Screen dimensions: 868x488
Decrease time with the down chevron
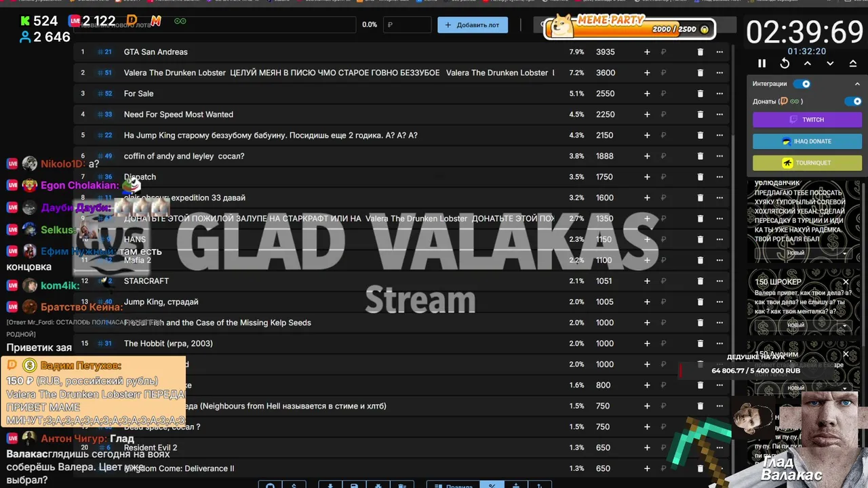pos(830,63)
